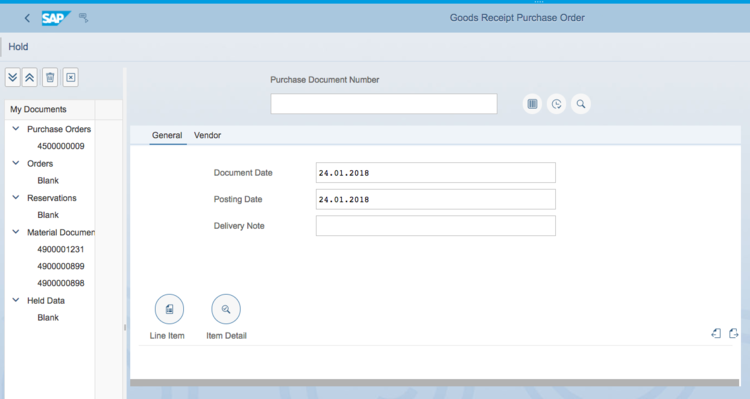Viewport: 750px width, 399px height.
Task: Go back with the header back arrow
Action: 27,18
